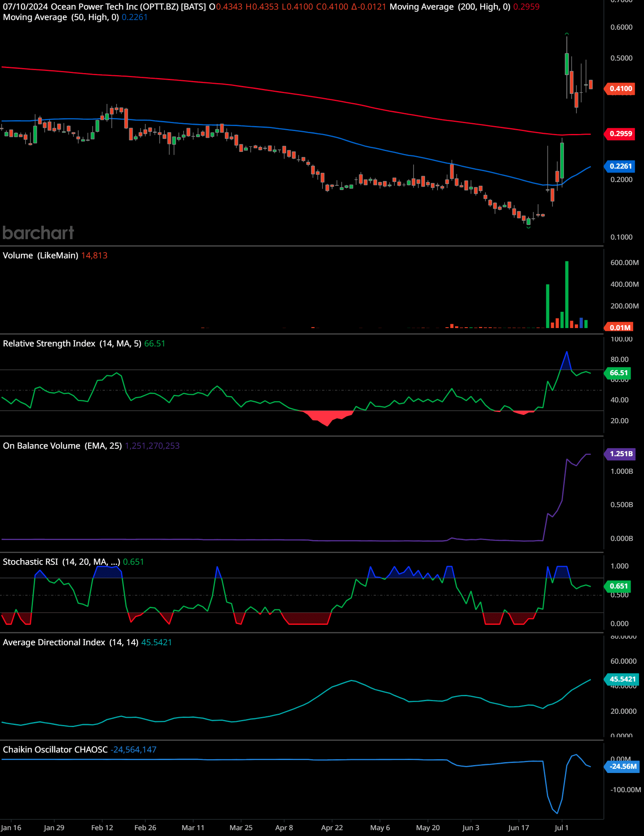
Task: Click the Jan 16 date axis label
Action: click(x=11, y=828)
